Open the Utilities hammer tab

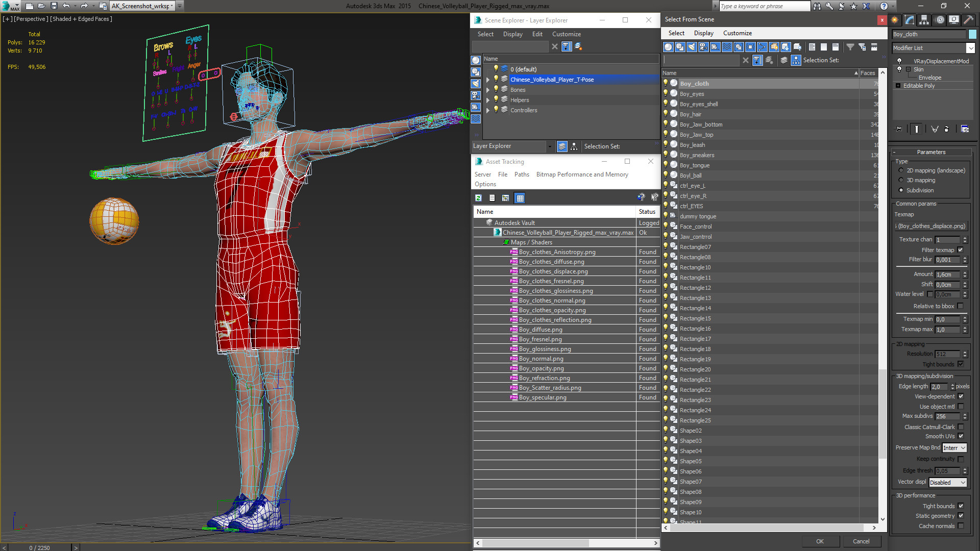pyautogui.click(x=968, y=20)
